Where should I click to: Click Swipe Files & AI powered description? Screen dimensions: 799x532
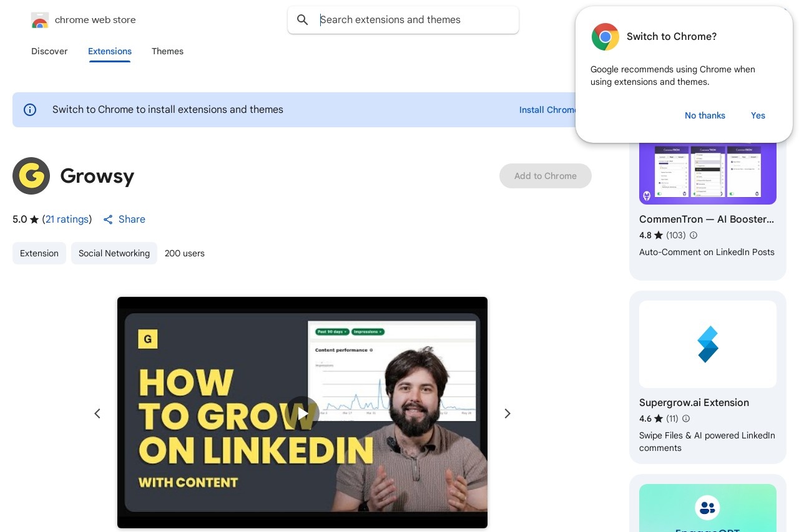pyautogui.click(x=707, y=442)
